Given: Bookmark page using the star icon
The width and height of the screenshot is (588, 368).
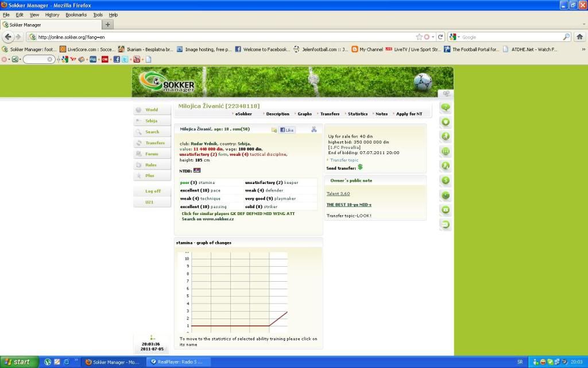Looking at the screenshot, I should [x=419, y=37].
